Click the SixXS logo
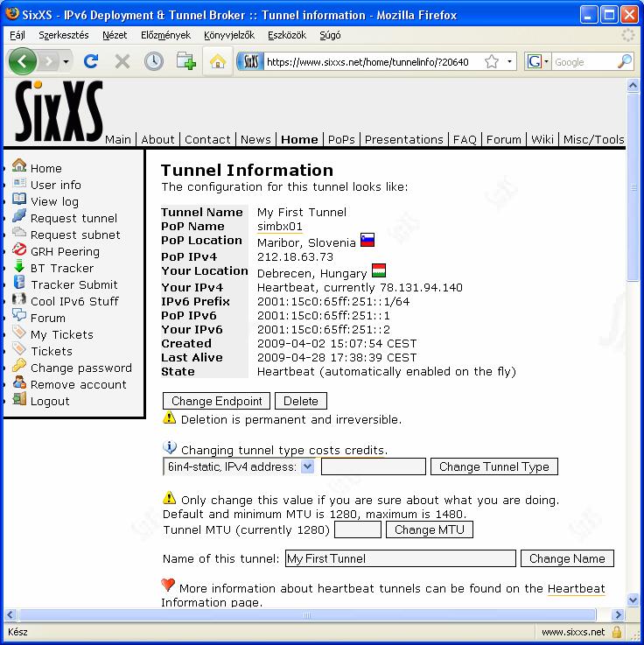644x645 pixels. point(59,111)
